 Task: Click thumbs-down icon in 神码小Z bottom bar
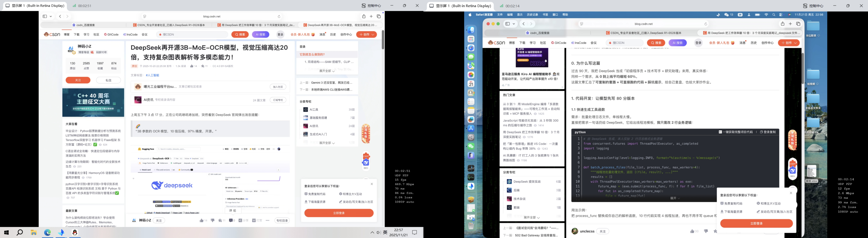click(213, 220)
